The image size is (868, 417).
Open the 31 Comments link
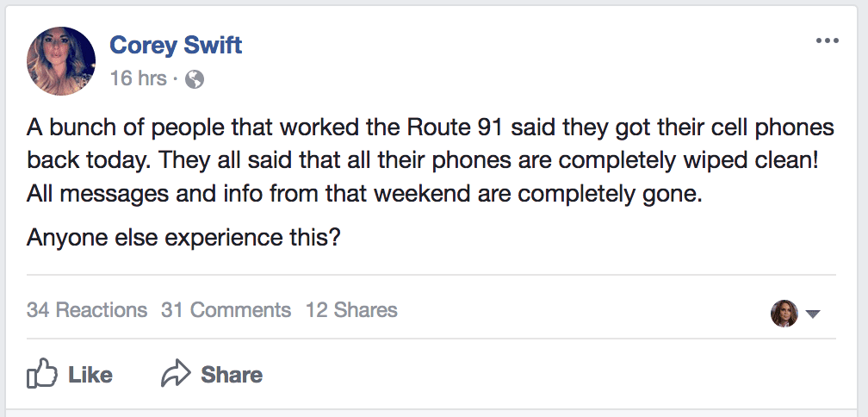[226, 310]
